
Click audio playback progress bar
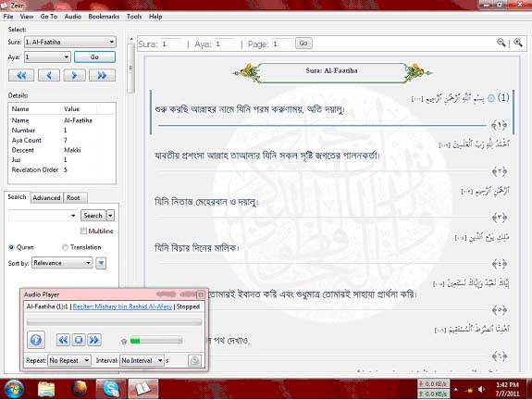point(114,322)
